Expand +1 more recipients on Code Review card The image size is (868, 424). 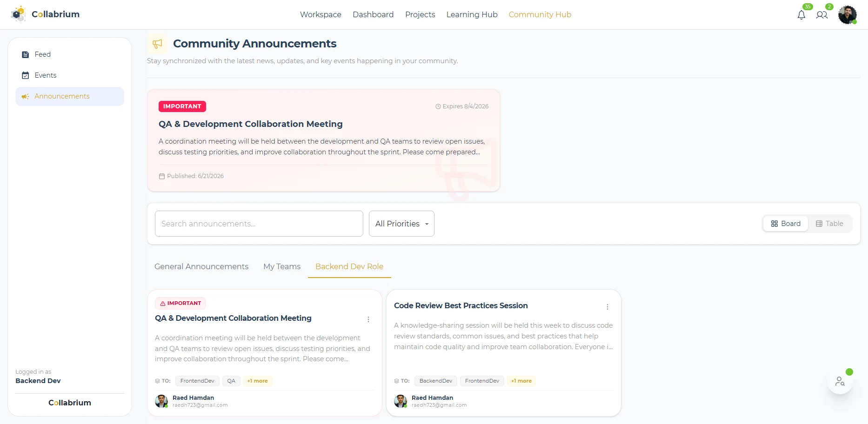521,381
